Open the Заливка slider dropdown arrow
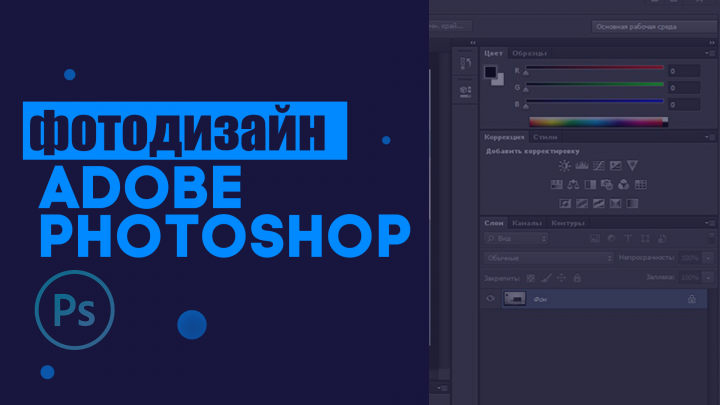 tap(709, 277)
